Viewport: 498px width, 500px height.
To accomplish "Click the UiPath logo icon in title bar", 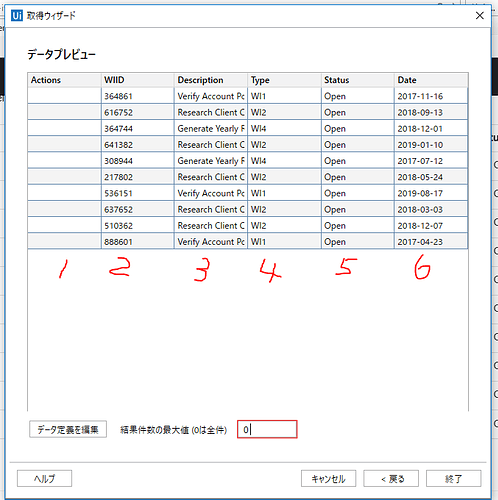I will coord(17,15).
